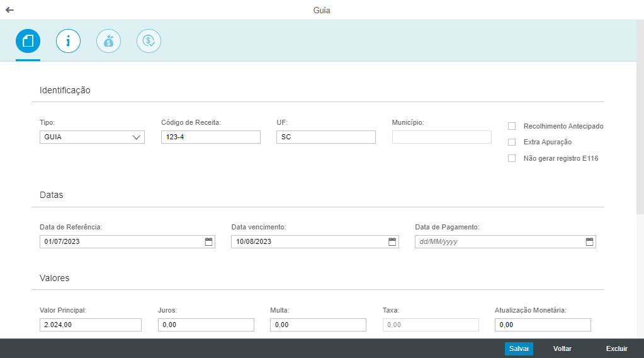The height and width of the screenshot is (358, 644).
Task: Open calendar picker for Data de Pagamento
Action: 589,241
